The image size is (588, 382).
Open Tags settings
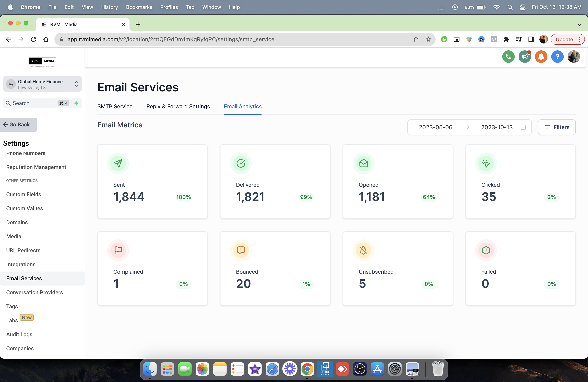pos(12,306)
